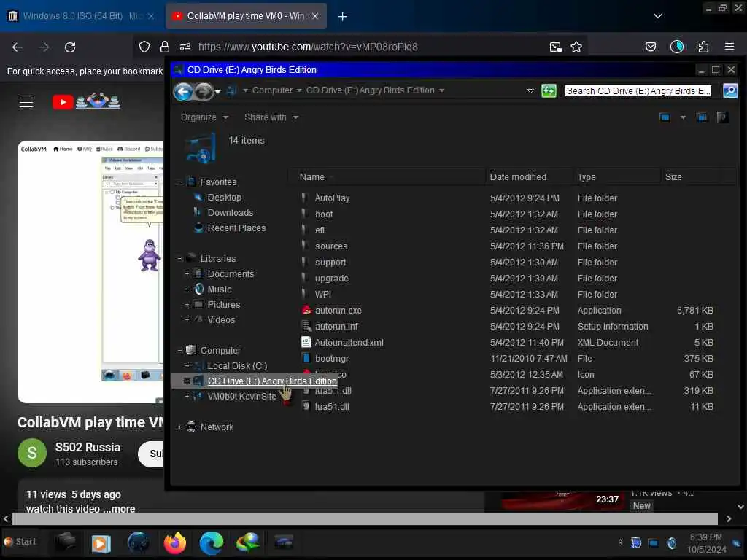Open the recent locations dropdown next to Forward
Image resolution: width=747 pixels, height=560 pixels.
[217, 91]
